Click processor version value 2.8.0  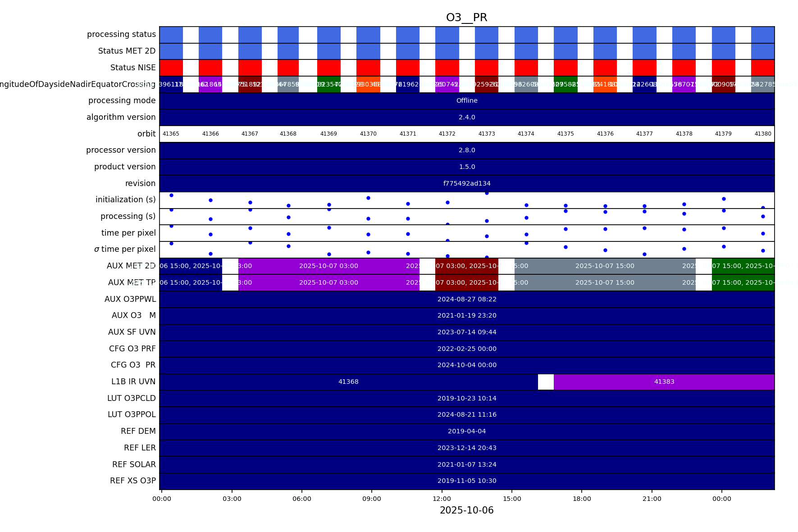tap(467, 150)
